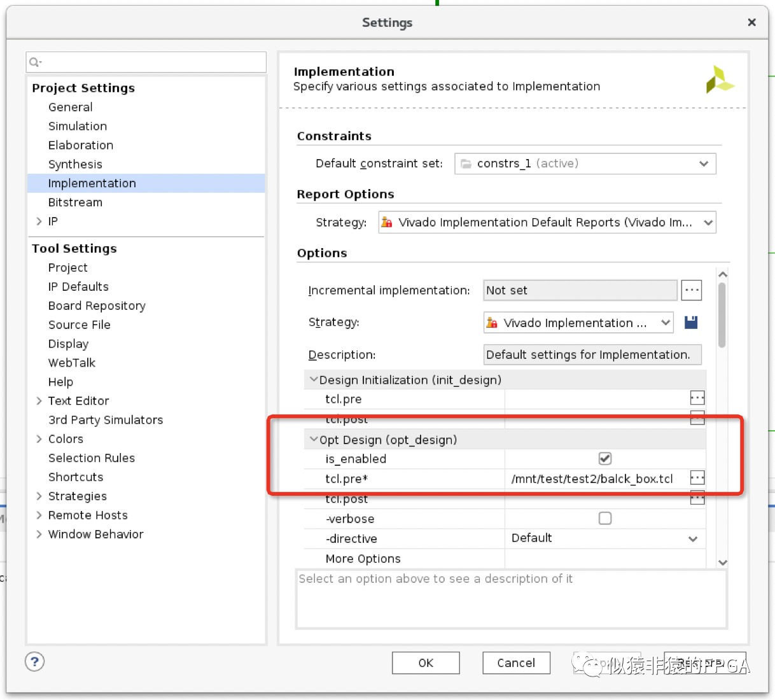Click the options list vertical scrollbar thumb
Image resolution: width=775 pixels, height=700 pixels.
pyautogui.click(x=722, y=315)
